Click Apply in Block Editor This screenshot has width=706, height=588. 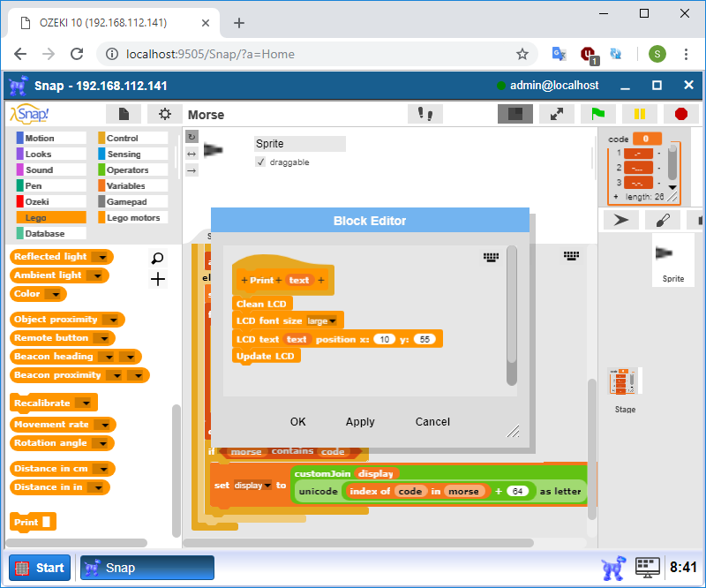[x=360, y=422]
